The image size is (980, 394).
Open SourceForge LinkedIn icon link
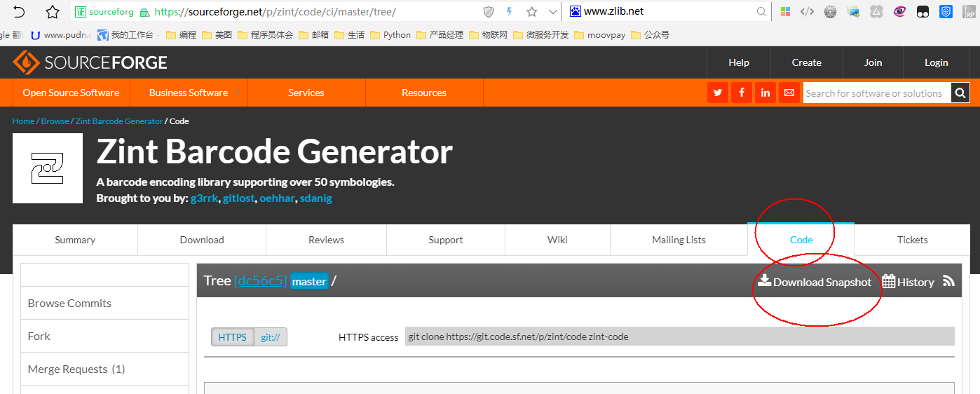[765, 93]
